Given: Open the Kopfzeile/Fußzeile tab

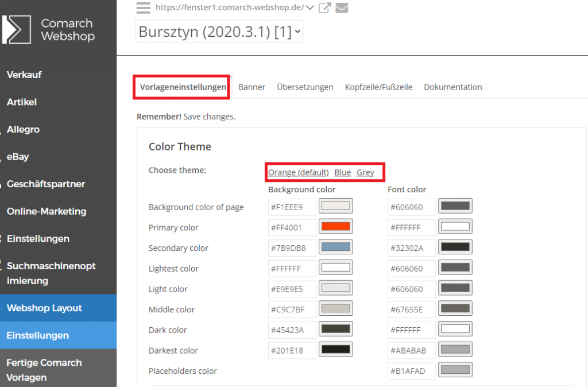Looking at the screenshot, I should (x=378, y=87).
